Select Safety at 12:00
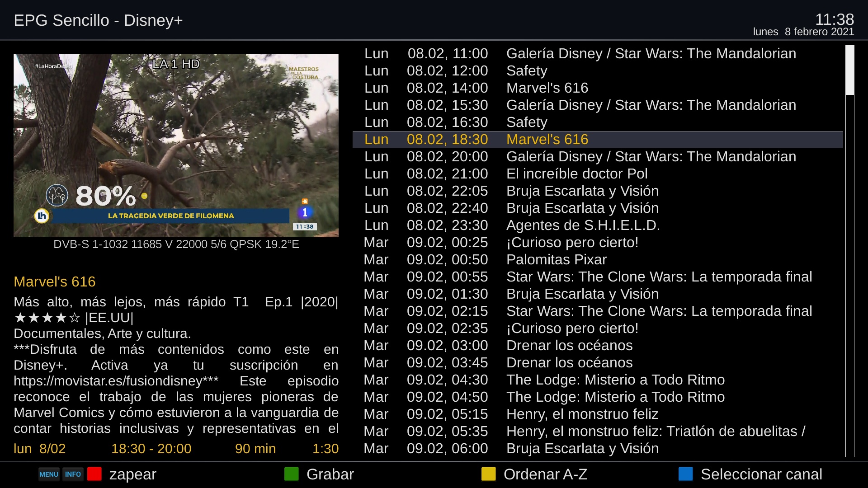Image resolution: width=868 pixels, height=488 pixels. coord(527,71)
